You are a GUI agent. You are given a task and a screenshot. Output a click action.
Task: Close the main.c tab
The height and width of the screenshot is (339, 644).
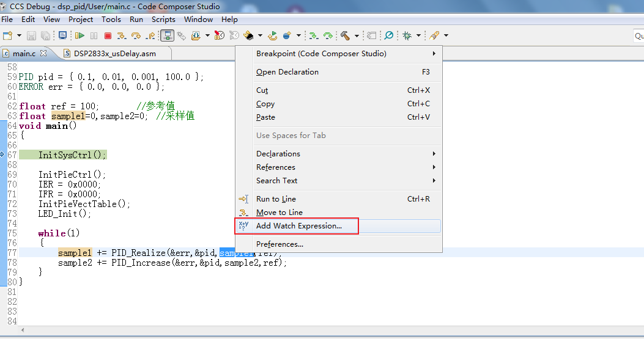[43, 53]
